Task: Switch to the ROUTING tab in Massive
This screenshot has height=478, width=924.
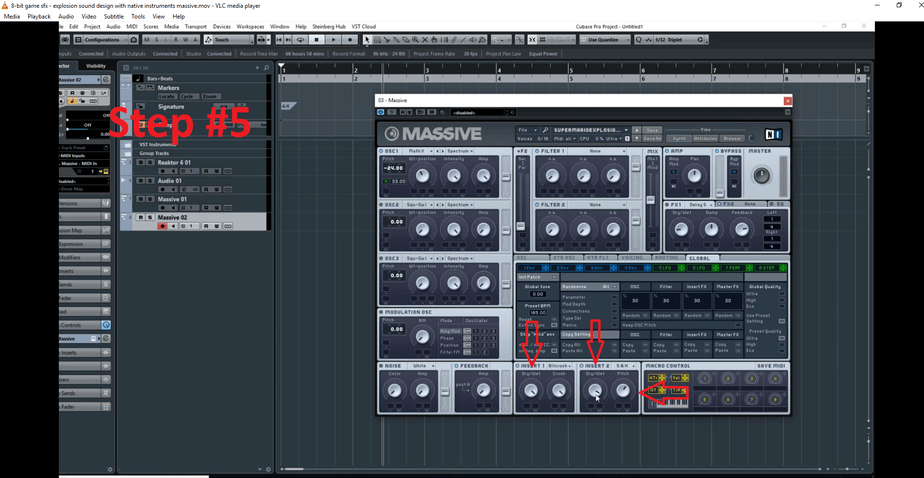Action: click(669, 258)
